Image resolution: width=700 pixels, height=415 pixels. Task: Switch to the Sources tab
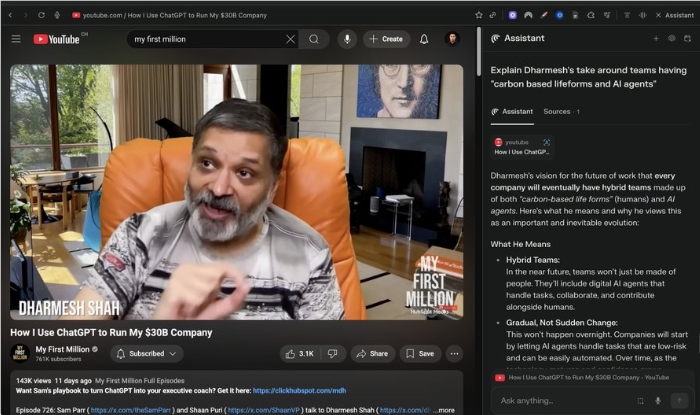coord(560,111)
